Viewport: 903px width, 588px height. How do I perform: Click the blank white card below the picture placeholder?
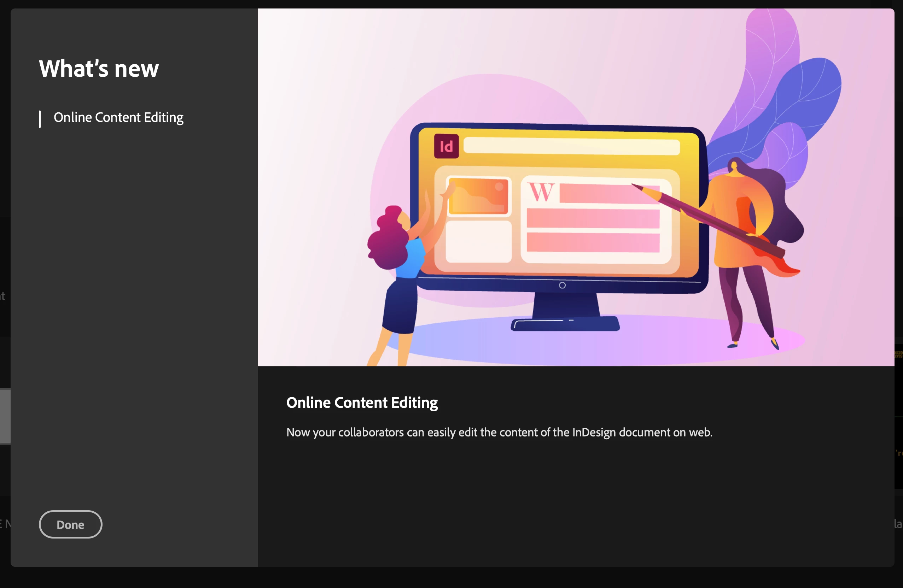click(x=478, y=242)
